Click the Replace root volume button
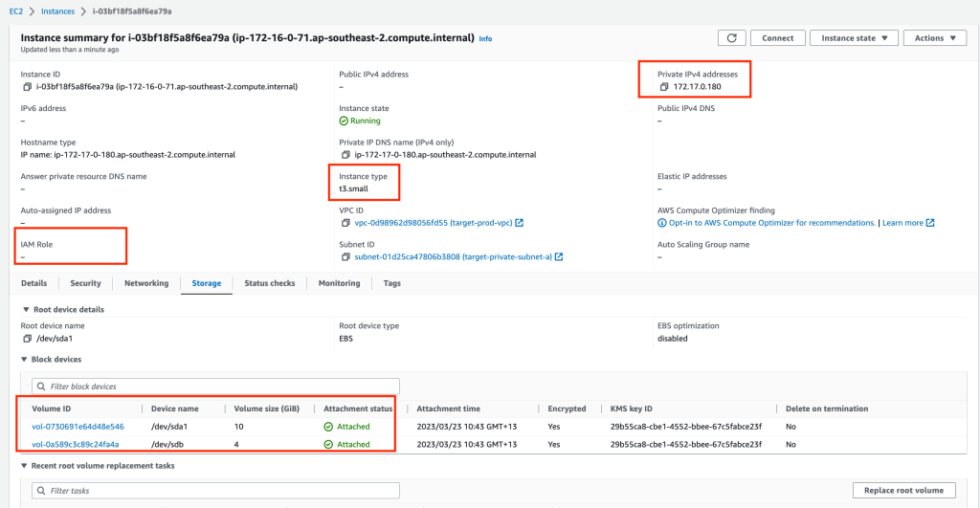 tap(903, 491)
